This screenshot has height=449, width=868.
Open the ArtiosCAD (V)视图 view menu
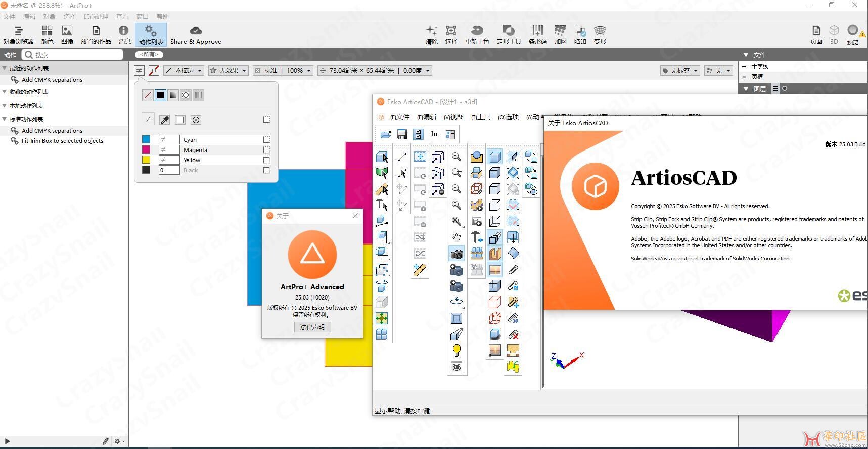coord(453,117)
